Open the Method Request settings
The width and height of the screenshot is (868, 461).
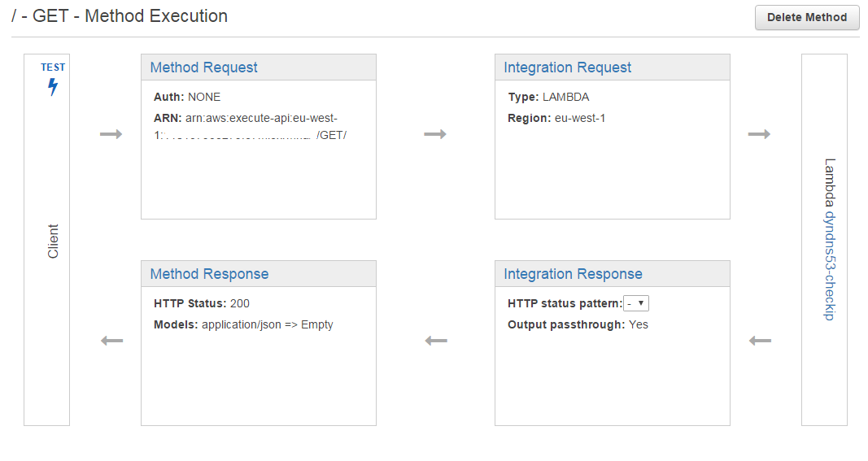click(203, 67)
